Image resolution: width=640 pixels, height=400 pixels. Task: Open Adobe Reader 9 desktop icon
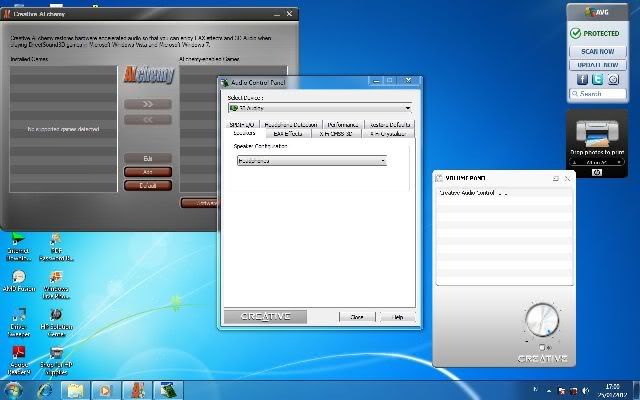(19, 360)
